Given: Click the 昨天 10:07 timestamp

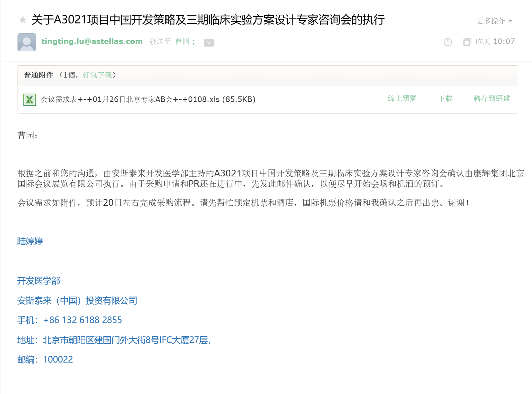Looking at the screenshot, I should point(495,42).
